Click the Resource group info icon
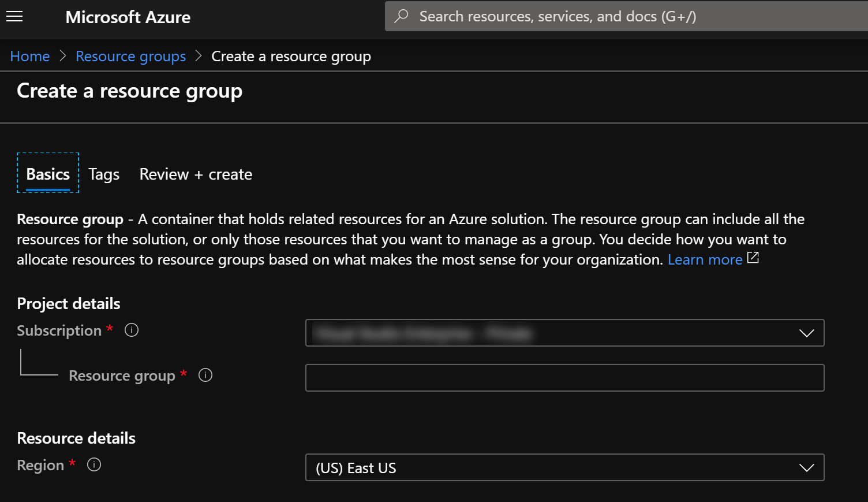Screen dimensions: 868x502 point(205,375)
